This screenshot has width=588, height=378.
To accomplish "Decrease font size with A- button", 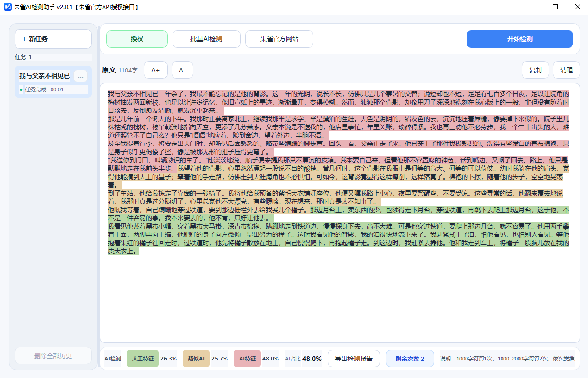I will [x=182, y=70].
